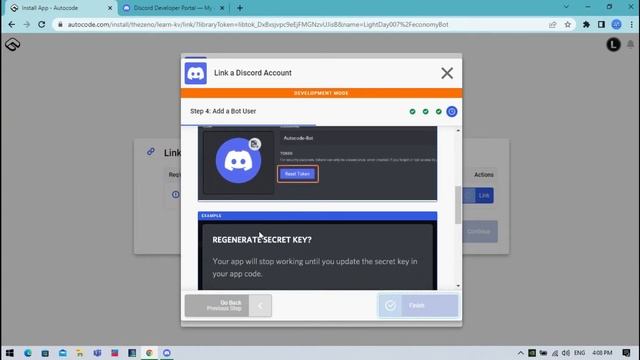
Task: Click the first completed step checkmark
Action: tap(412, 111)
